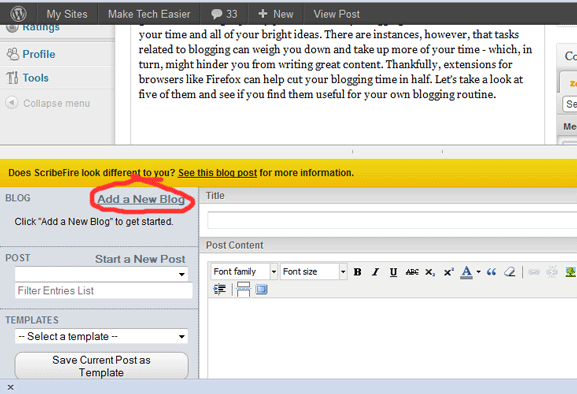Click View Post in the admin bar

(x=336, y=14)
